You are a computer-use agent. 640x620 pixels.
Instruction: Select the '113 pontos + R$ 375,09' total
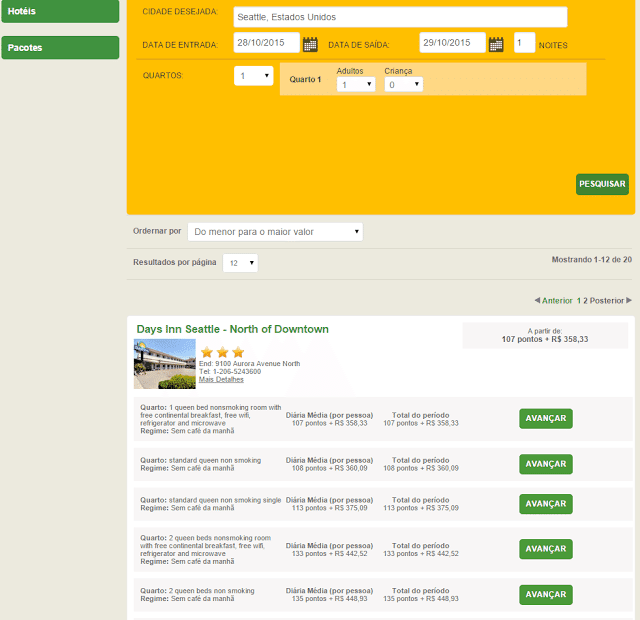tap(421, 508)
